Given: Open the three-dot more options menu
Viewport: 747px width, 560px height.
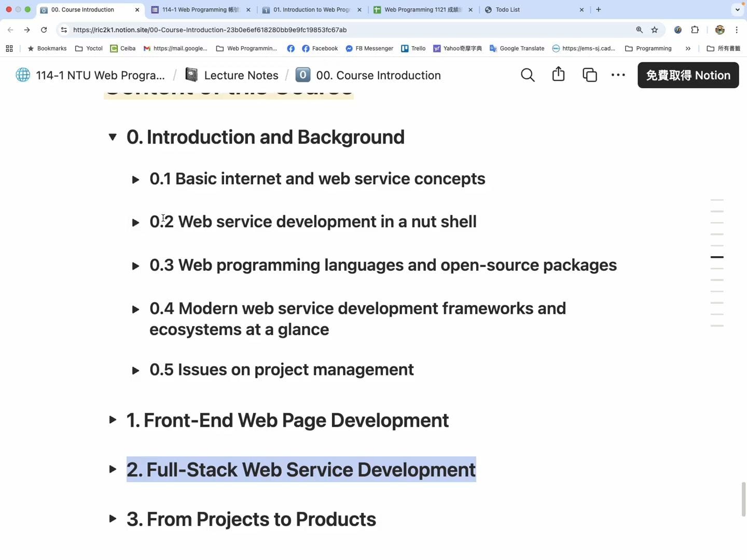Looking at the screenshot, I should [x=618, y=75].
